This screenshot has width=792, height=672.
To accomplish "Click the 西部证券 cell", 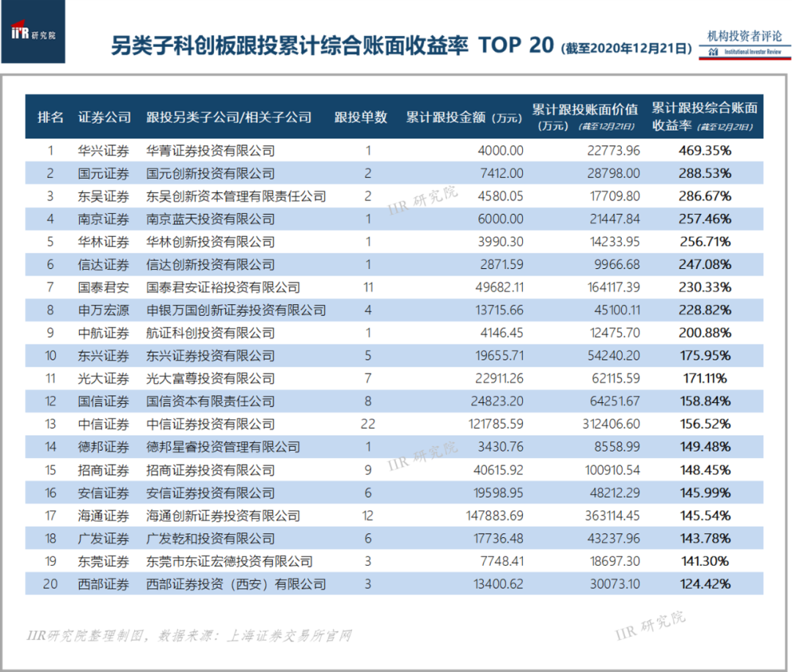I will coord(103,583).
